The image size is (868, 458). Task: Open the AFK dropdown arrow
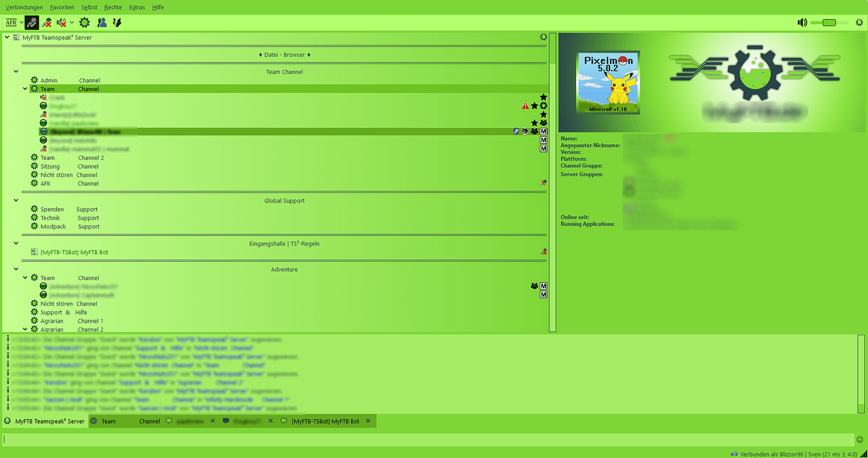point(21,22)
